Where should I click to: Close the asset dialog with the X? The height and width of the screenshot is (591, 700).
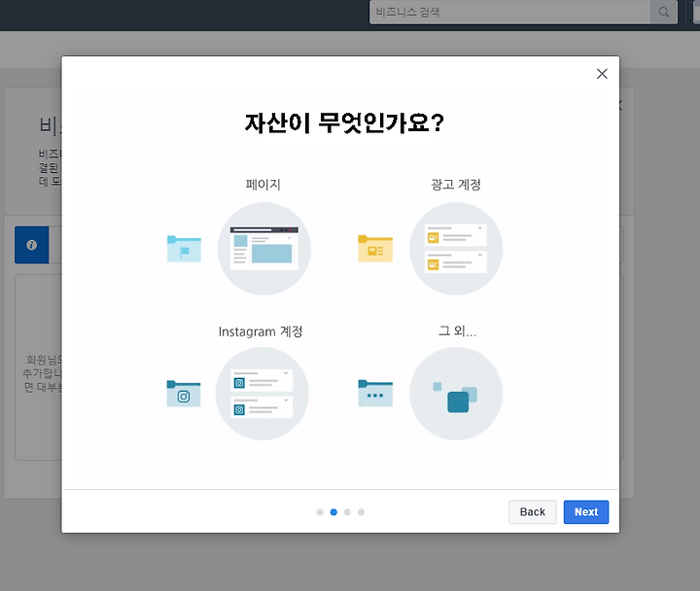tap(602, 74)
